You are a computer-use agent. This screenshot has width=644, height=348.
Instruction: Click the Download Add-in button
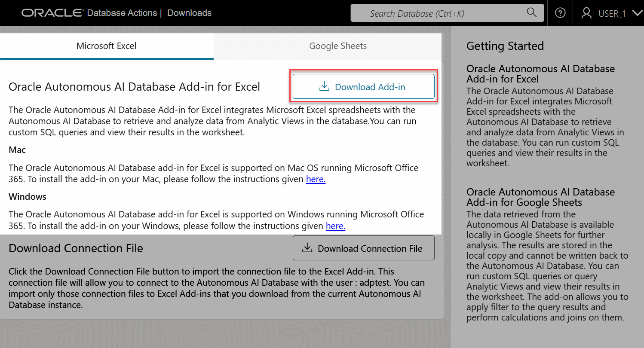363,86
